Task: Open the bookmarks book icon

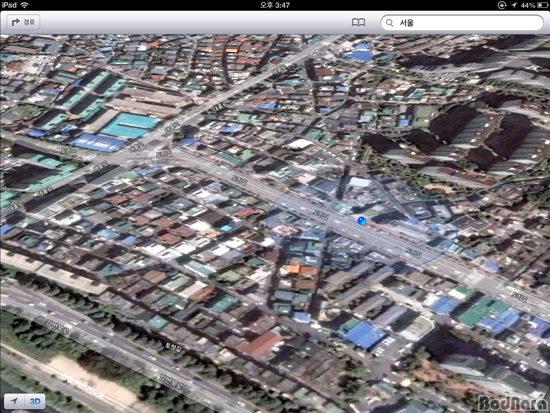Action: click(x=358, y=22)
